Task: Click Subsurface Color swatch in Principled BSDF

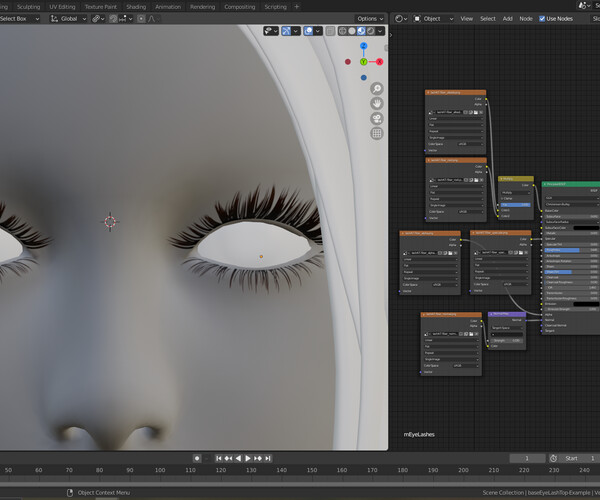Action: [x=586, y=228]
